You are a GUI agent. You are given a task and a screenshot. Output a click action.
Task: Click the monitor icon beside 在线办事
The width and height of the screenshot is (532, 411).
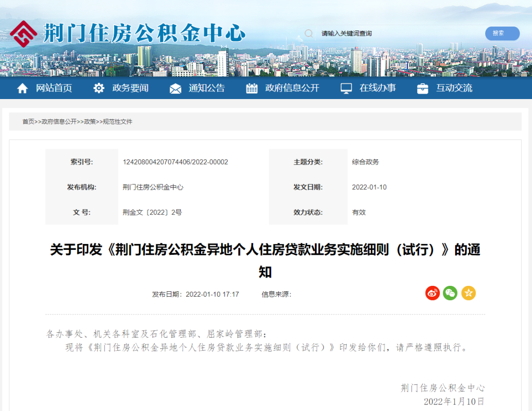(x=346, y=89)
